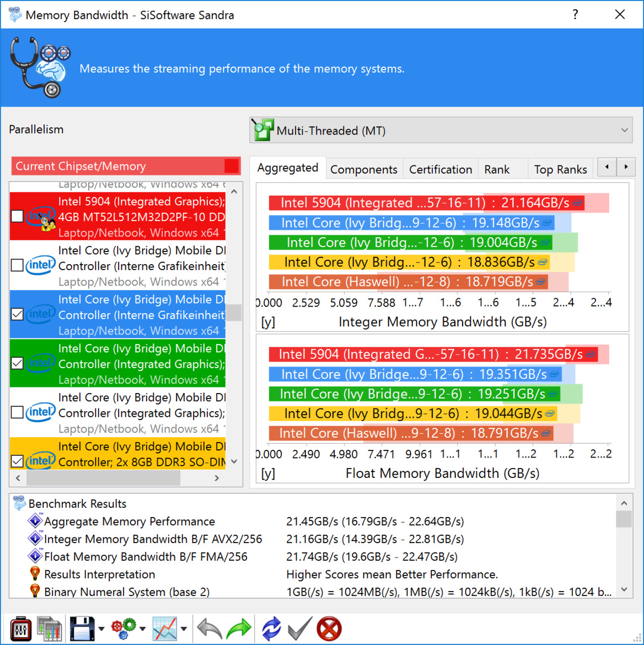This screenshot has width=644, height=645.
Task: Click the copy results chart icon
Action: point(50,628)
